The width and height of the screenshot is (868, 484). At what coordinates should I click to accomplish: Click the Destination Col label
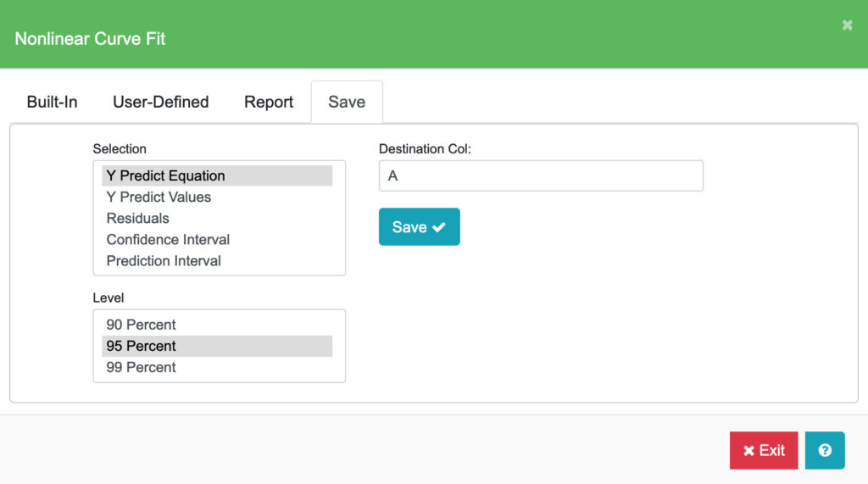pos(424,148)
